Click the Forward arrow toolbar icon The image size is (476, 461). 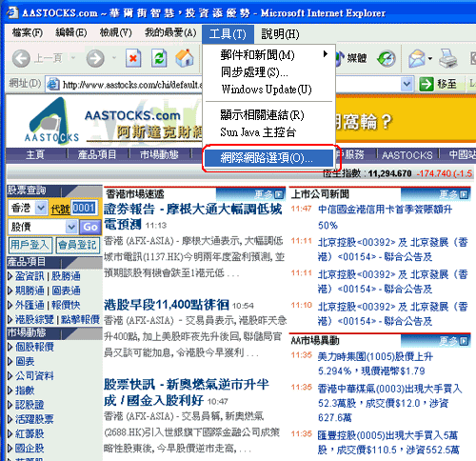coord(95,58)
